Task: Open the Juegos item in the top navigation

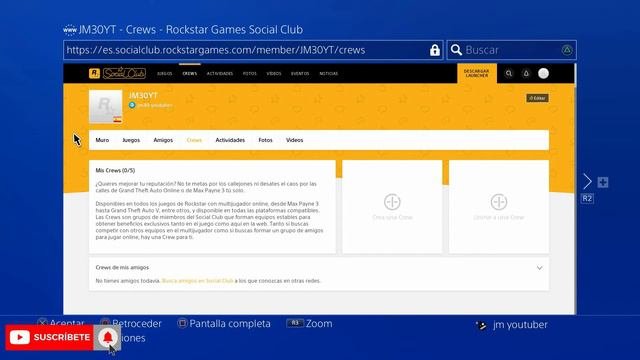Action: [x=164, y=74]
